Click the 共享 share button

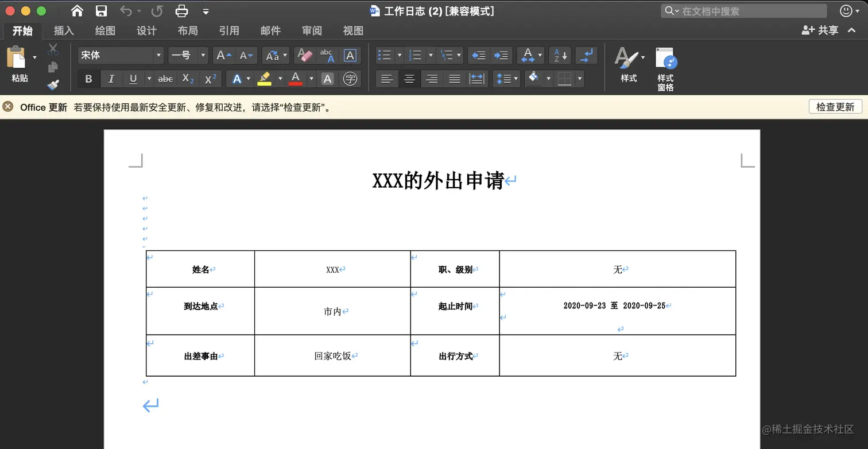(820, 30)
